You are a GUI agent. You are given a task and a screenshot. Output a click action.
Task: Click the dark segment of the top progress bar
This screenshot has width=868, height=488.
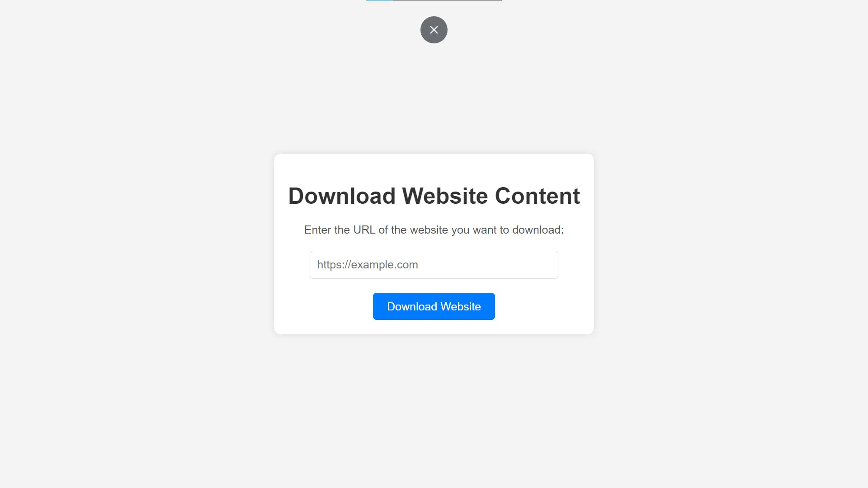447,0
